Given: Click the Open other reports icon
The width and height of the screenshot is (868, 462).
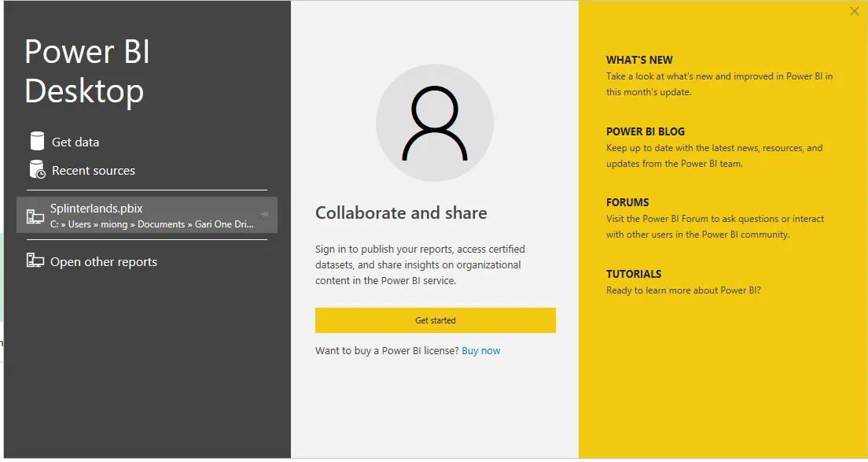Looking at the screenshot, I should (35, 261).
